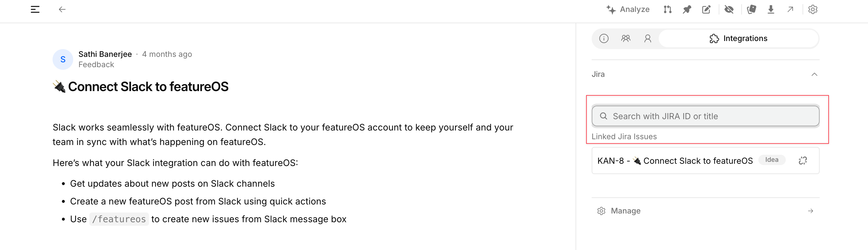Screen dimensions: 868x250
Task: Pin this post with pushpin icon
Action: click(687, 9)
